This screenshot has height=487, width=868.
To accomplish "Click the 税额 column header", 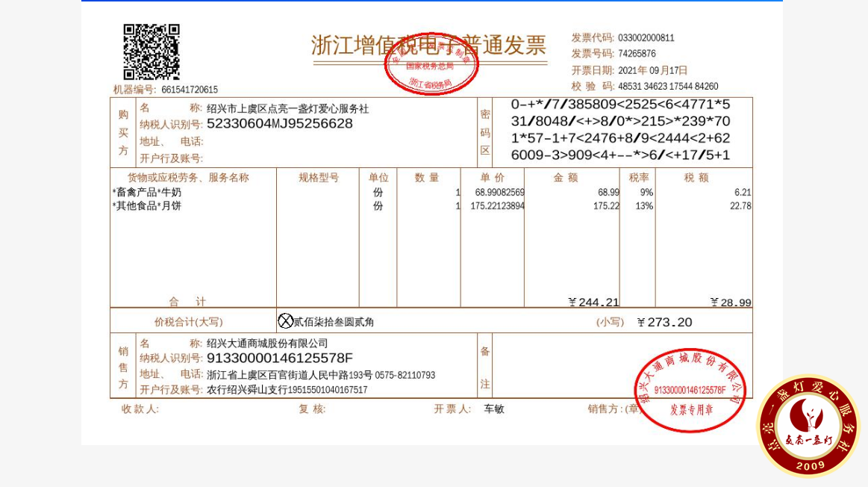I will click(696, 178).
